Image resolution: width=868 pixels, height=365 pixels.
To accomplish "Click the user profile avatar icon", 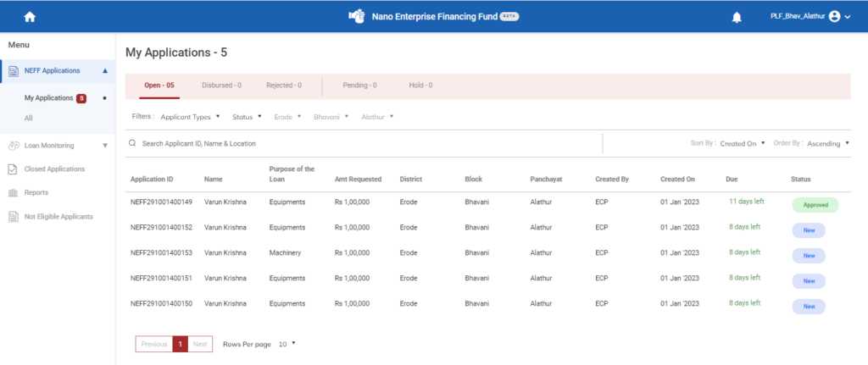I will (835, 16).
